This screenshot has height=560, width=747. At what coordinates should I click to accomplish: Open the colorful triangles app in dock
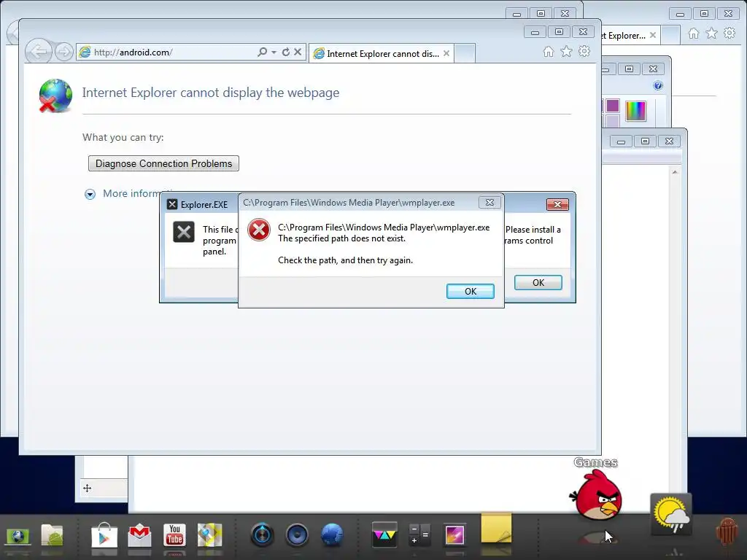pyautogui.click(x=384, y=534)
